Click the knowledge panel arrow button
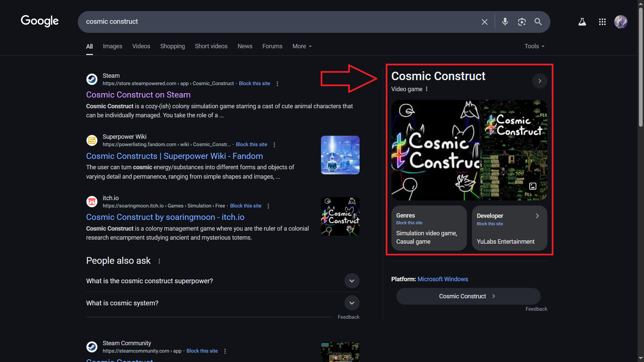Image resolution: width=644 pixels, height=362 pixels. pyautogui.click(x=540, y=81)
